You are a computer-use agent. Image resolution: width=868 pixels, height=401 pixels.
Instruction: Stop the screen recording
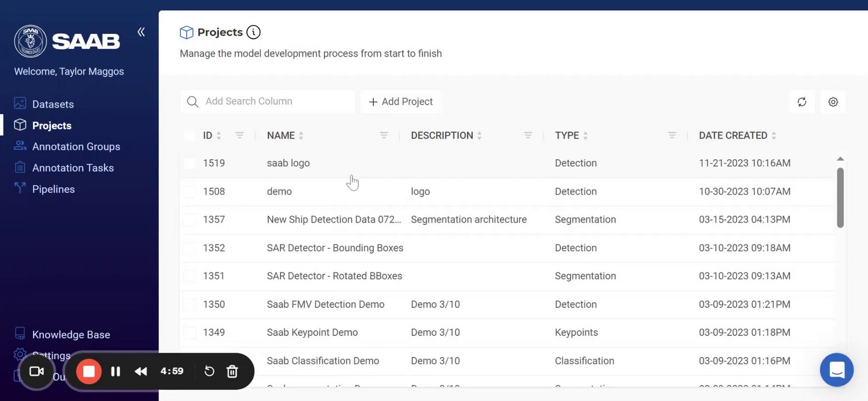tap(89, 371)
